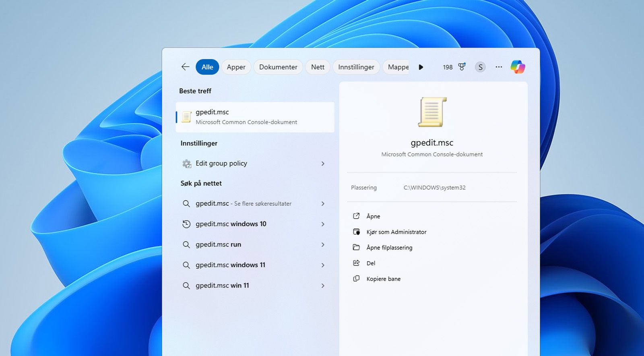Image resolution: width=644 pixels, height=356 pixels.
Task: Select gpedit.msc - Se flere søkeresultater
Action: pyautogui.click(x=255, y=204)
